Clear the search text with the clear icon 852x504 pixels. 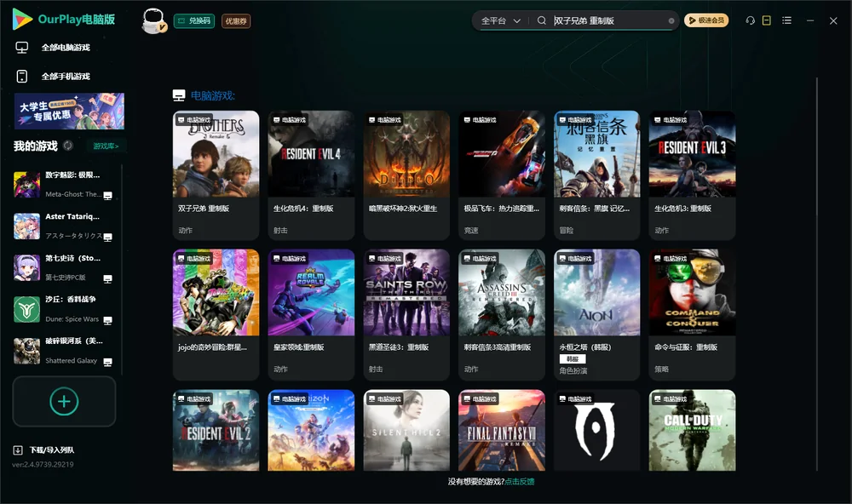671,20
